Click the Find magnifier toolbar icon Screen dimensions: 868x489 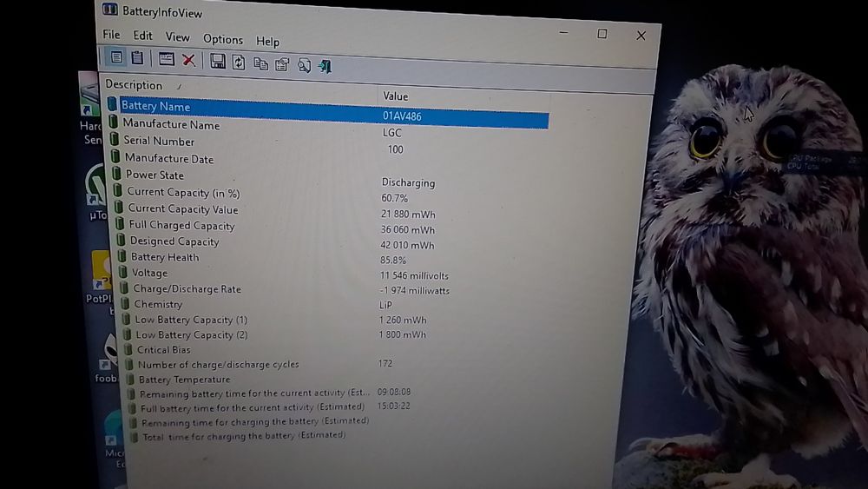pos(304,65)
